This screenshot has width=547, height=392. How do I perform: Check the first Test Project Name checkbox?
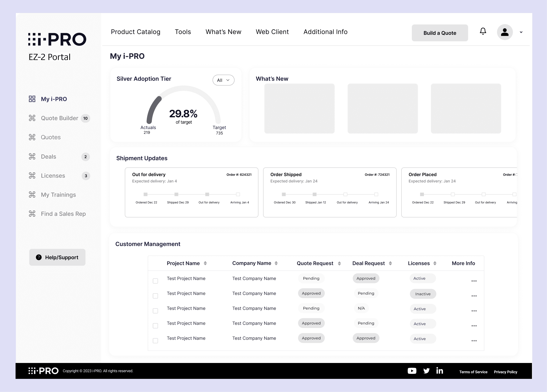(x=155, y=281)
